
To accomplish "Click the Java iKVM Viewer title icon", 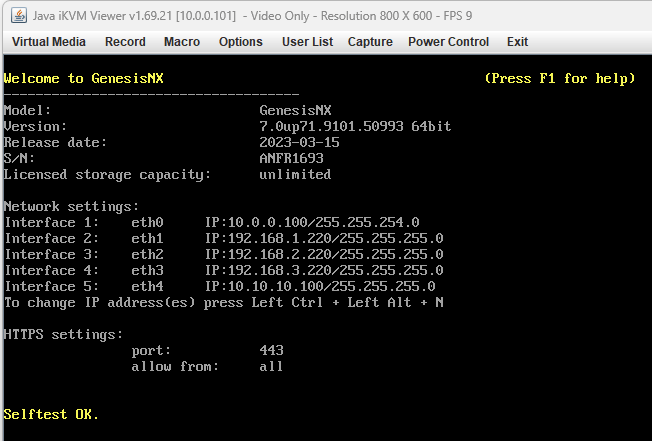I will (x=19, y=16).
